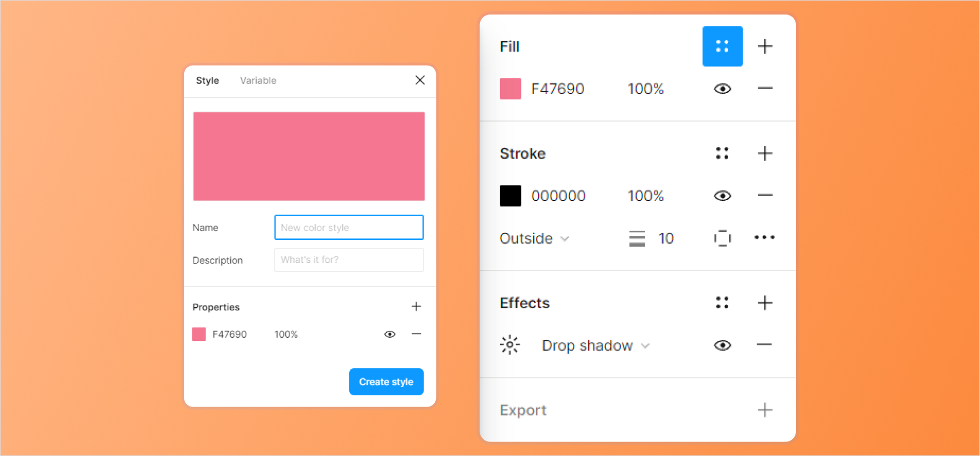Open the Effects styles library icon
Screen dimensions: 980x456
722,302
